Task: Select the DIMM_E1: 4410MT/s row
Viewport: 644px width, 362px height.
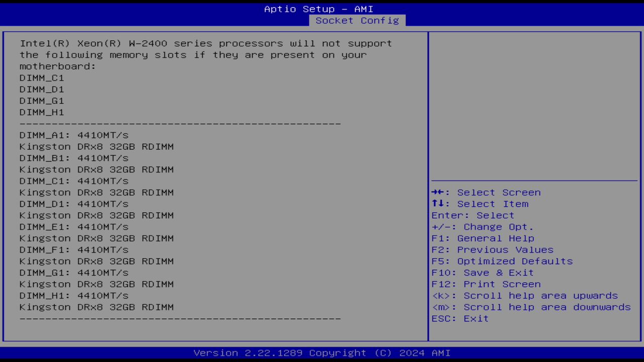Action: [74, 227]
